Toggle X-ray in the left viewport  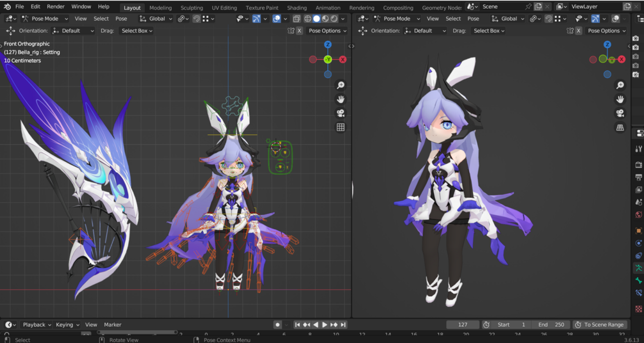296,19
